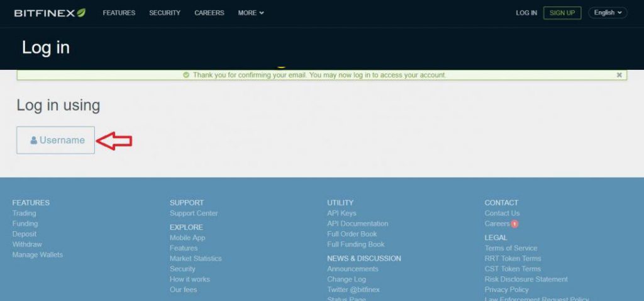The width and height of the screenshot is (644, 301).
Task: Expand the More dropdown menu
Action: [251, 13]
